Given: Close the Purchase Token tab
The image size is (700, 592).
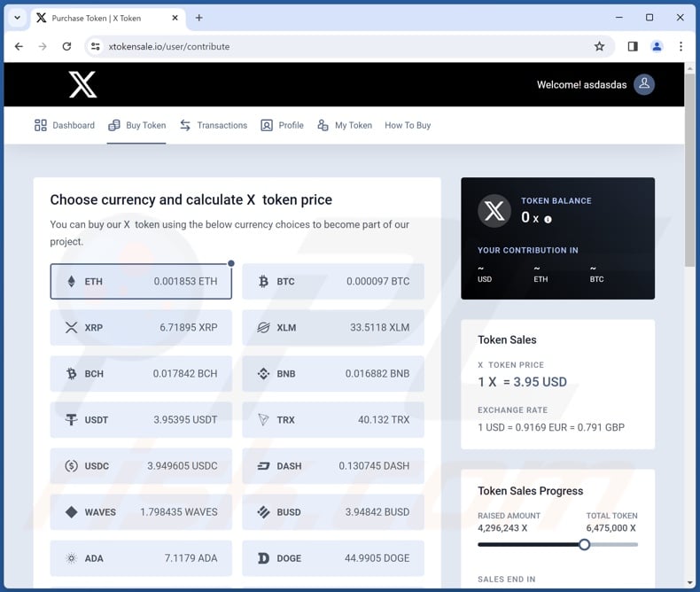Looking at the screenshot, I should click(x=175, y=18).
